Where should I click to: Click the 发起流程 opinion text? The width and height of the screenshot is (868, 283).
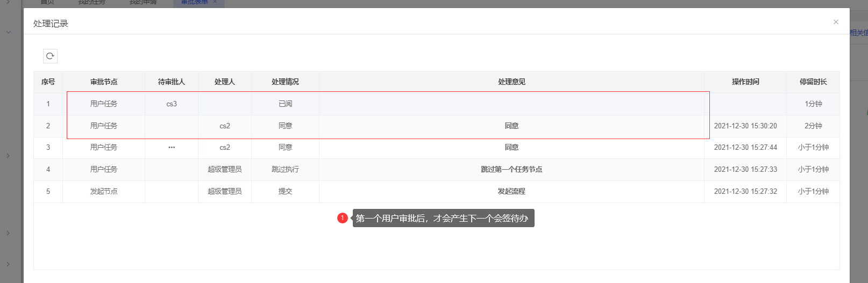point(511,191)
